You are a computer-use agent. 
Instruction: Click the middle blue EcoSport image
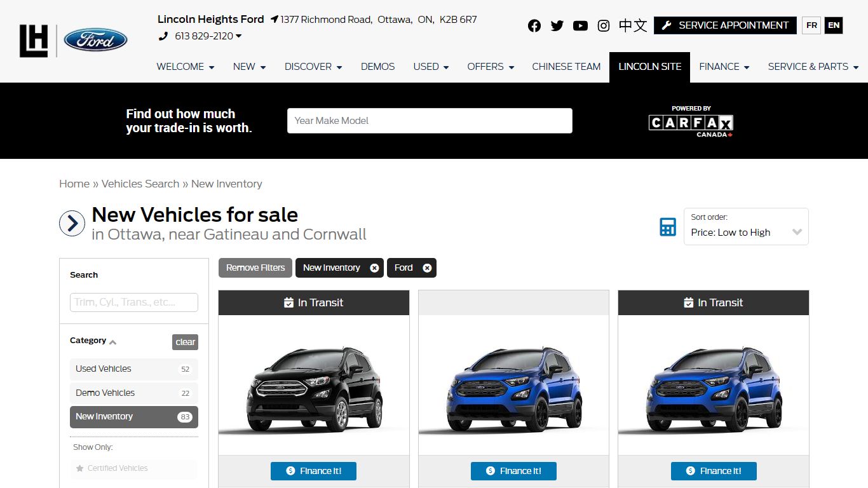click(x=513, y=386)
